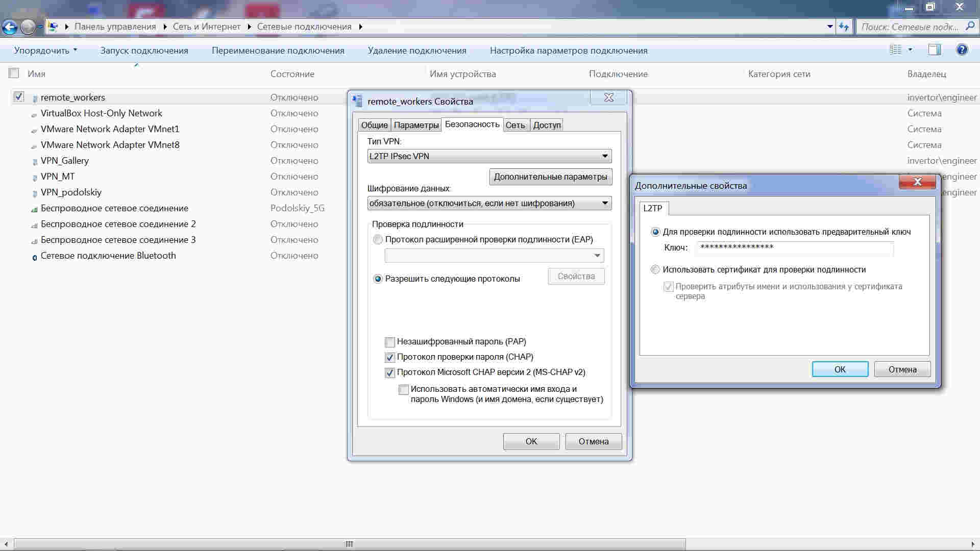Open the address bar history dropdown

point(830,27)
